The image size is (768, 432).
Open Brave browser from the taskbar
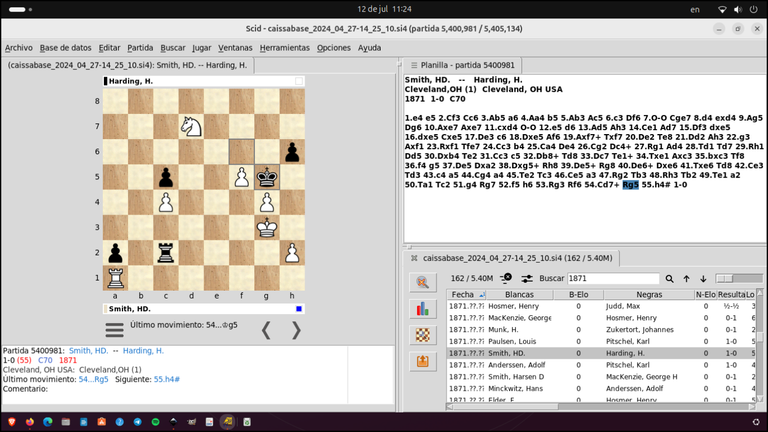(12, 422)
